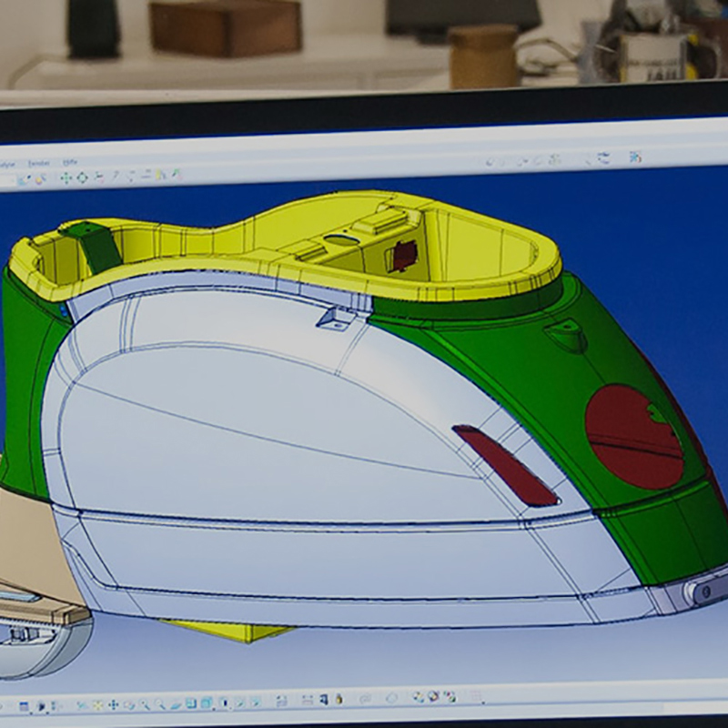728x728 pixels.
Task: Open the Analyse menu
Action: click(6, 165)
